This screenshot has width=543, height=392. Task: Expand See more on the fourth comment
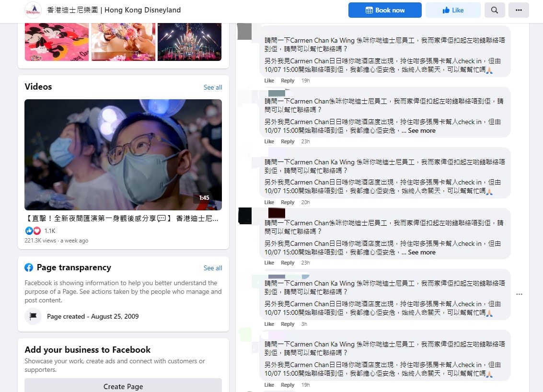pos(422,252)
